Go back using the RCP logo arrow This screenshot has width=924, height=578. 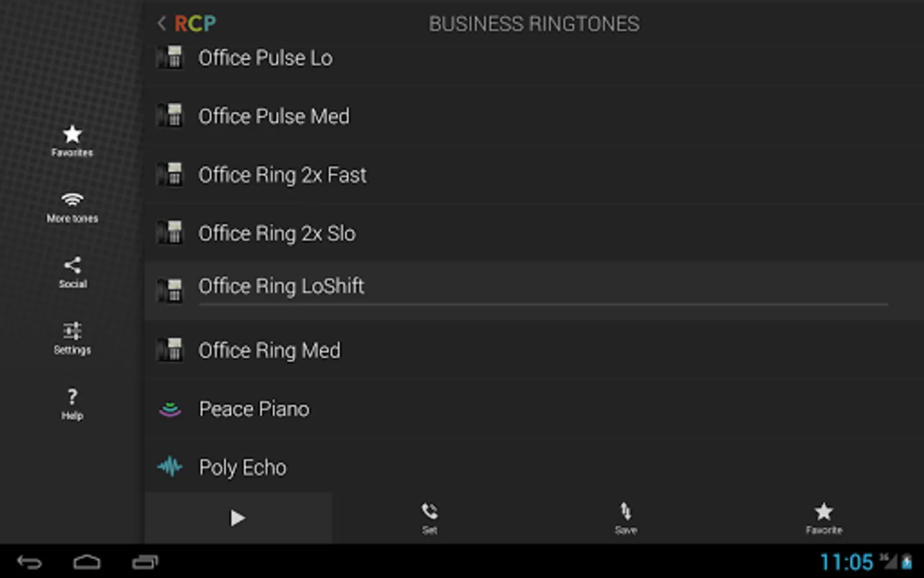coord(186,24)
